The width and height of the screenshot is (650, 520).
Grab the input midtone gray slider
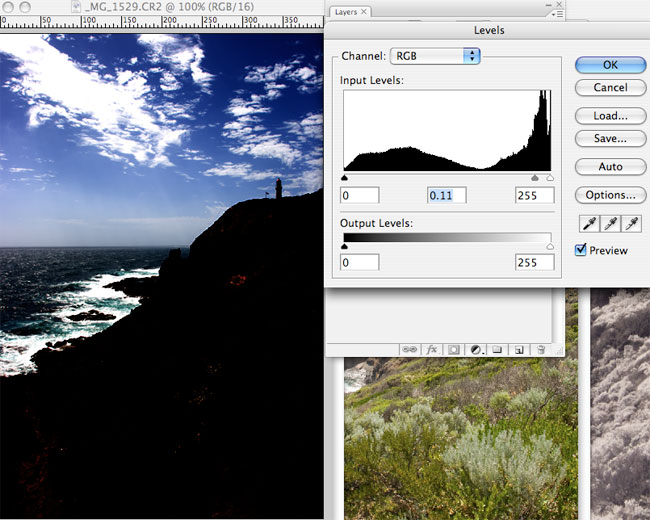click(534, 177)
